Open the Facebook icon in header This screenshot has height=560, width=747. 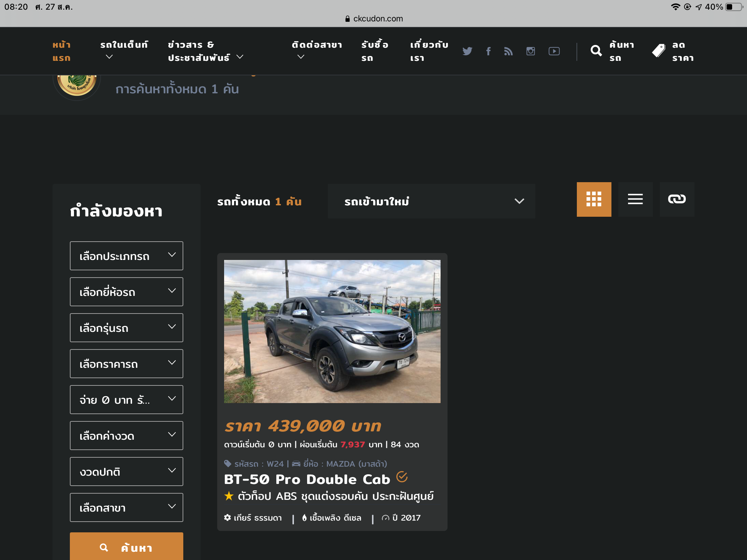click(x=488, y=51)
